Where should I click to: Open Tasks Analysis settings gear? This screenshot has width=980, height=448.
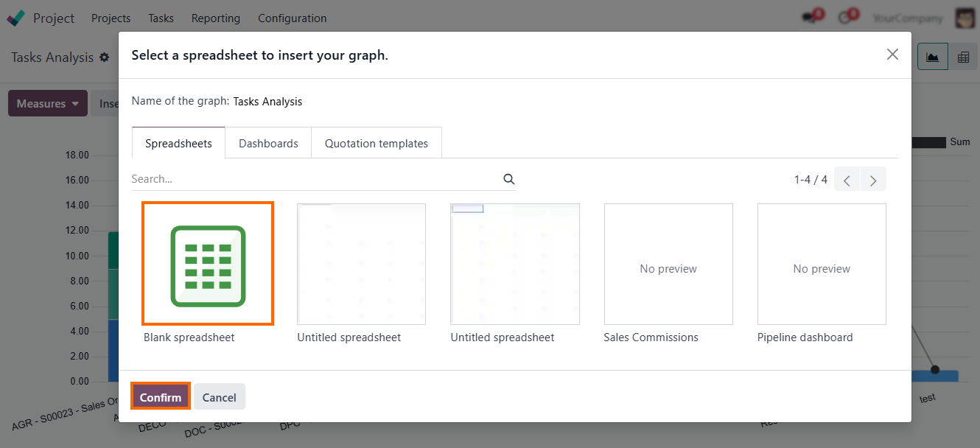[x=105, y=57]
